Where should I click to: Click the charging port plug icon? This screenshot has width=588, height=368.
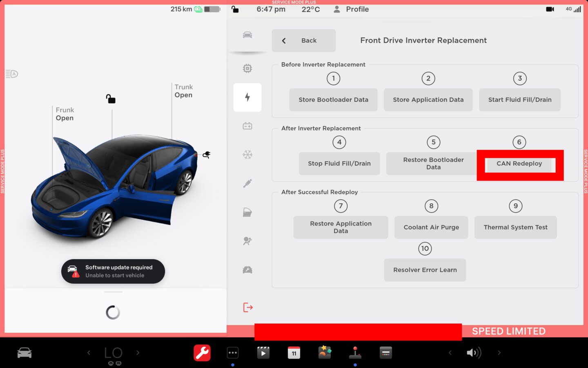click(207, 155)
